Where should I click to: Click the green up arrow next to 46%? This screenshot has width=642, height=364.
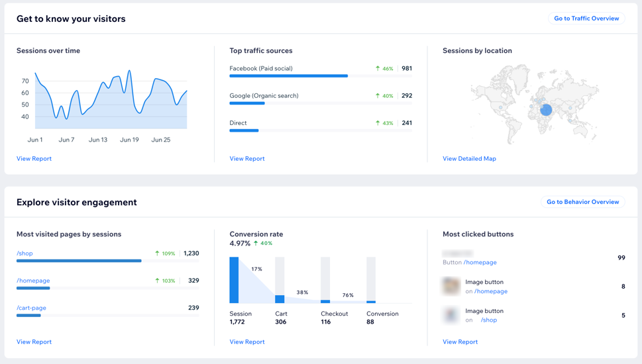point(378,68)
